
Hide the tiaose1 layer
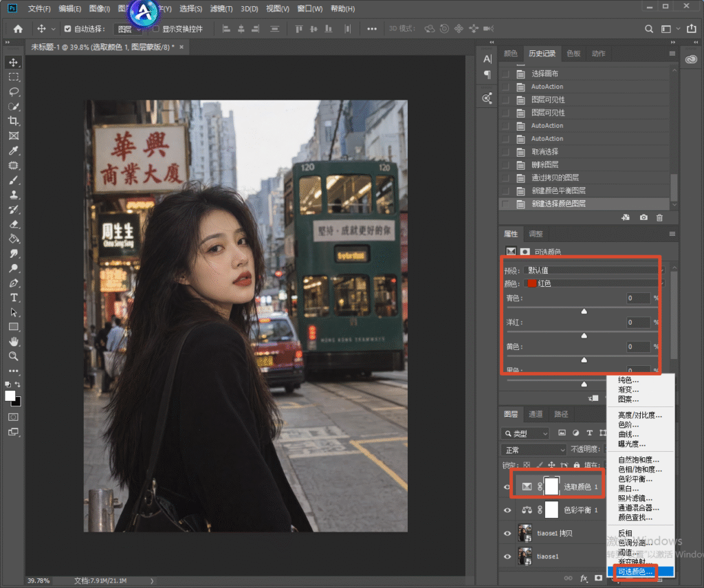[x=507, y=556]
